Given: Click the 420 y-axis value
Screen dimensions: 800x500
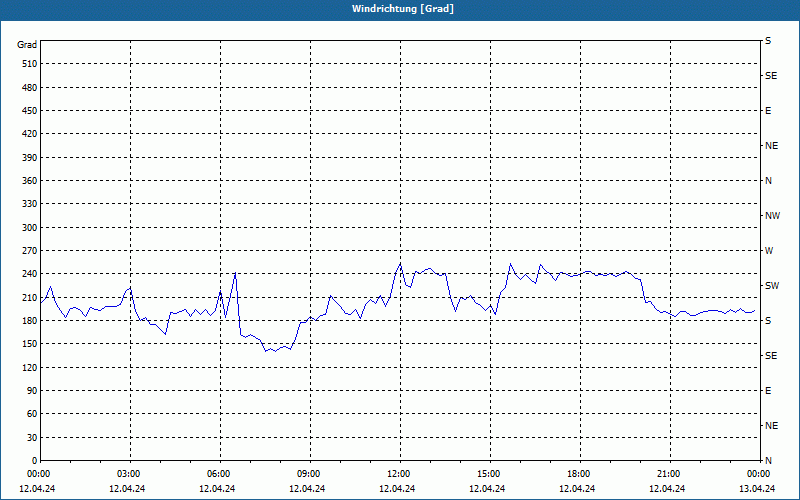Looking at the screenshot, I should 30,134.
